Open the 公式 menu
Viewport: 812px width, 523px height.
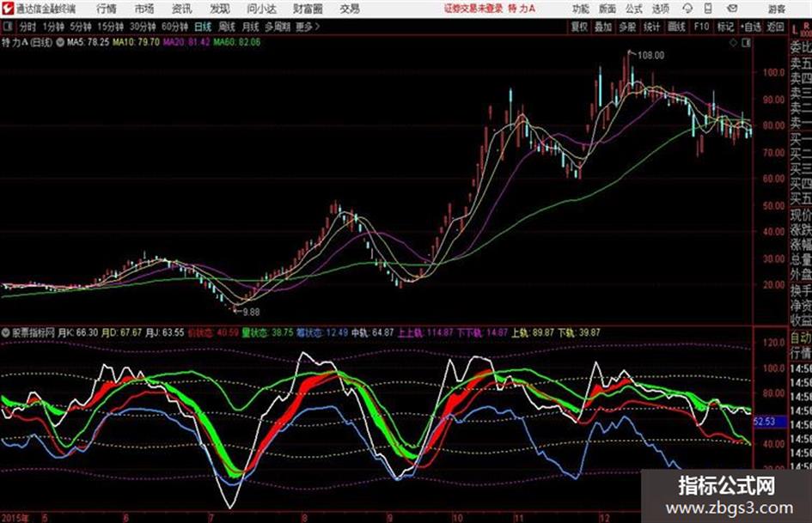pos(634,9)
